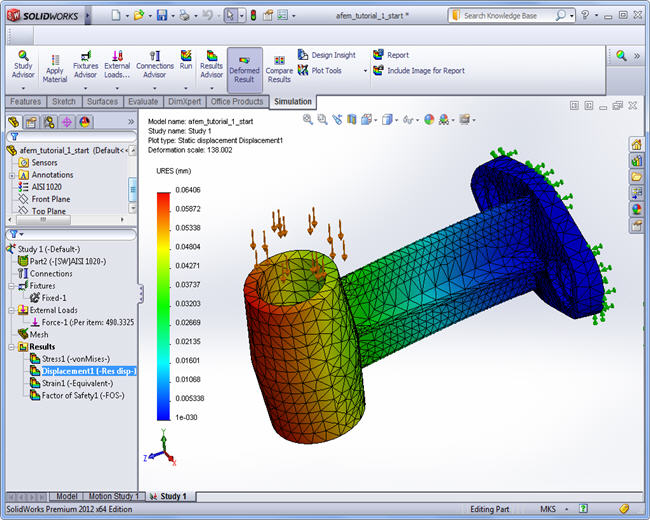Screen dimensions: 650x520
Task: Open Design Library task pane
Action: [637, 161]
